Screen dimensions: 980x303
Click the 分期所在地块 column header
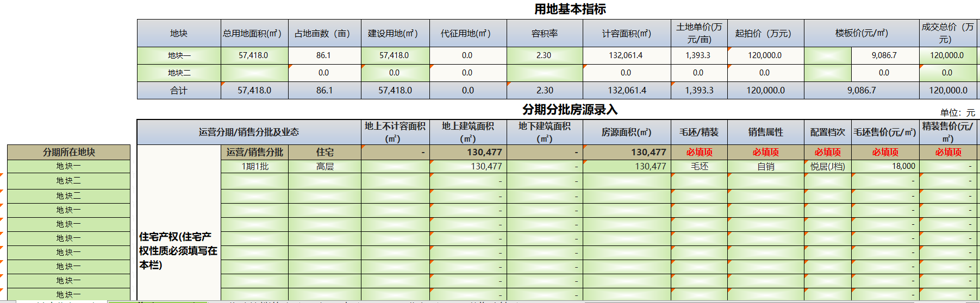(x=68, y=152)
